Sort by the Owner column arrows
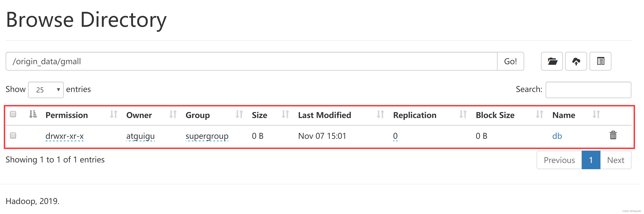The height and width of the screenshot is (214, 644). [173, 115]
